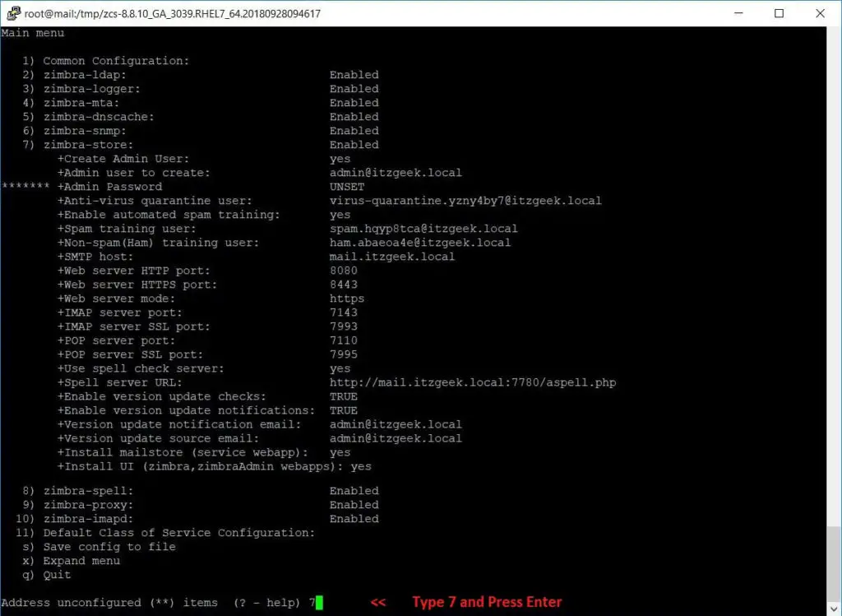
Task: Click '+Version update source email:' label
Action: click(x=159, y=438)
